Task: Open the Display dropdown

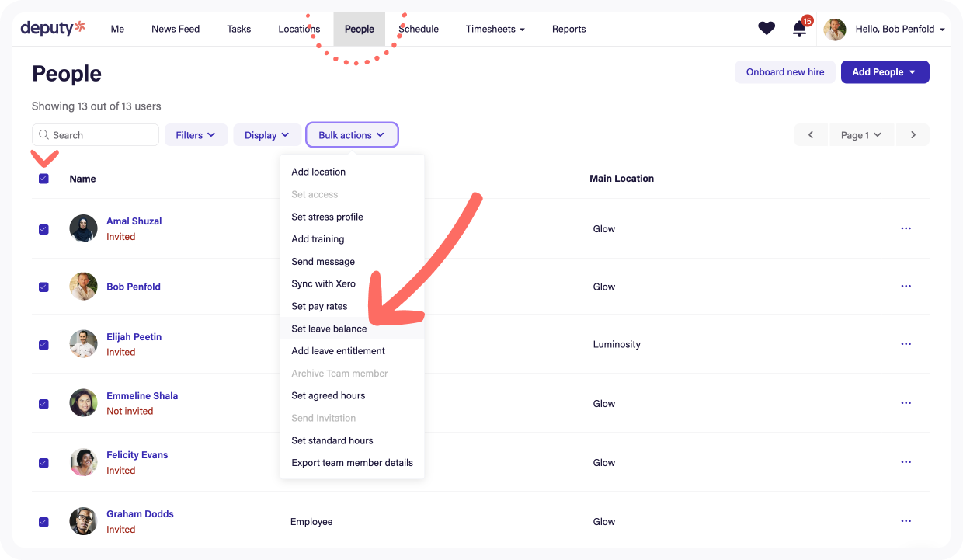Action: (x=267, y=135)
